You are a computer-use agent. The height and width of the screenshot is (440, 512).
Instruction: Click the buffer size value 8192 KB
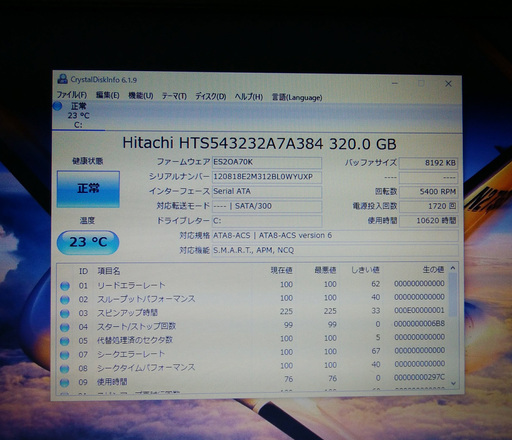click(428, 163)
